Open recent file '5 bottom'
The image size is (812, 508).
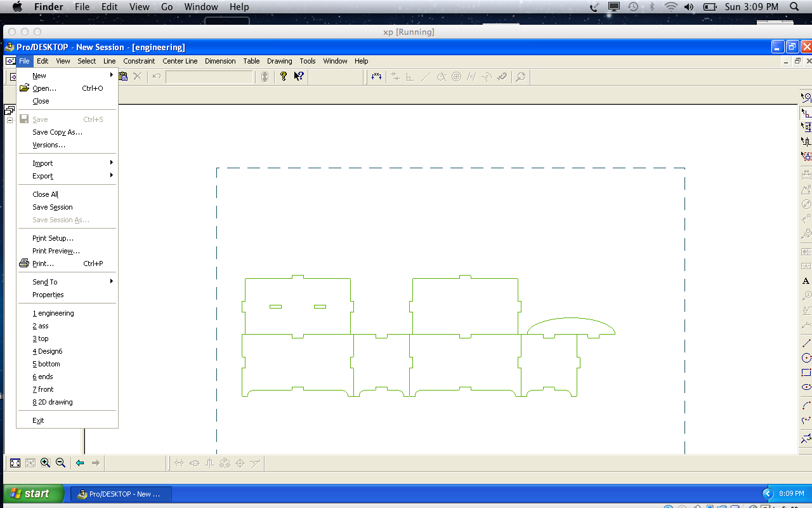[67, 364]
